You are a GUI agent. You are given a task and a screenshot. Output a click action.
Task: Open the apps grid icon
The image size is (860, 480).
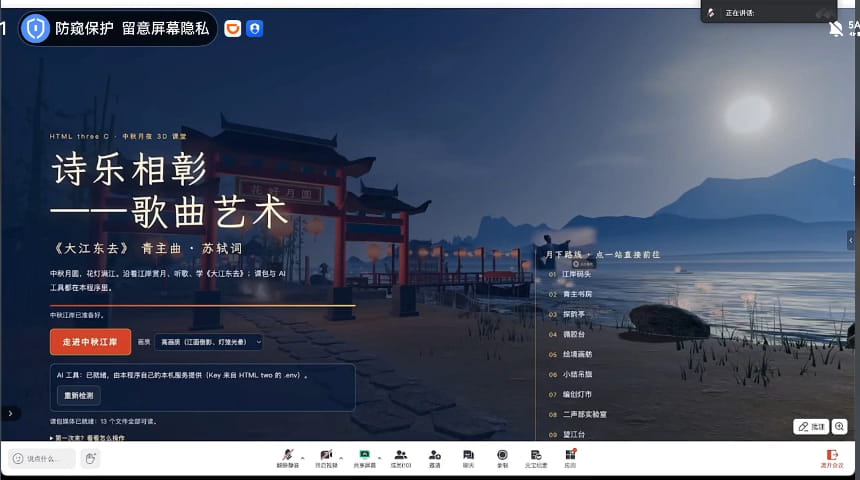pos(570,458)
